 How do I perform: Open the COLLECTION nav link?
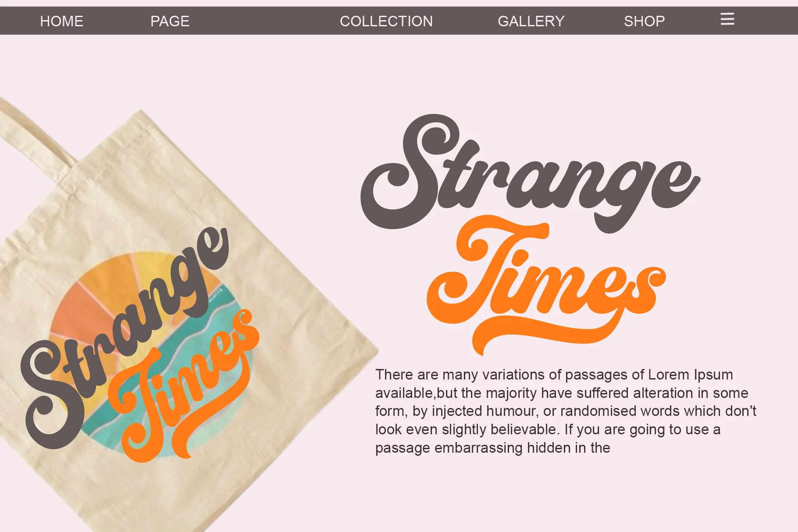[386, 21]
